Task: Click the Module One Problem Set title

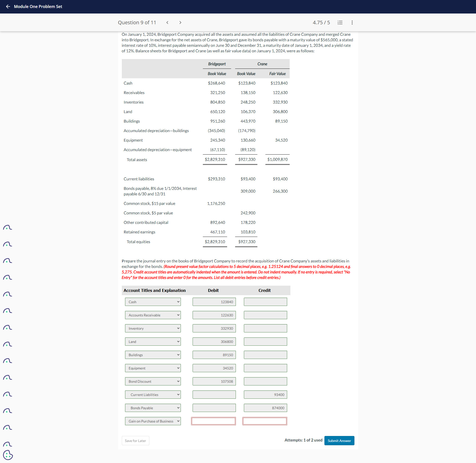Action: [x=38, y=7]
